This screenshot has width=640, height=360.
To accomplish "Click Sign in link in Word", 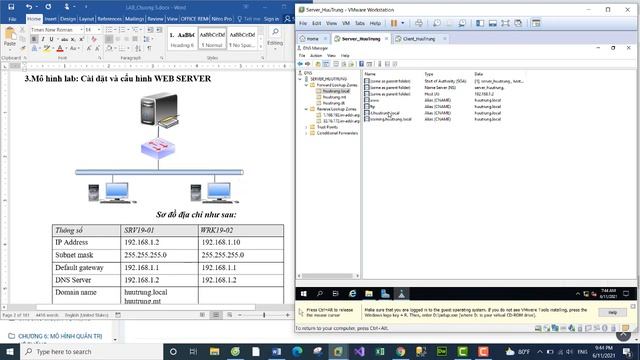I will pyautogui.click(x=271, y=19).
